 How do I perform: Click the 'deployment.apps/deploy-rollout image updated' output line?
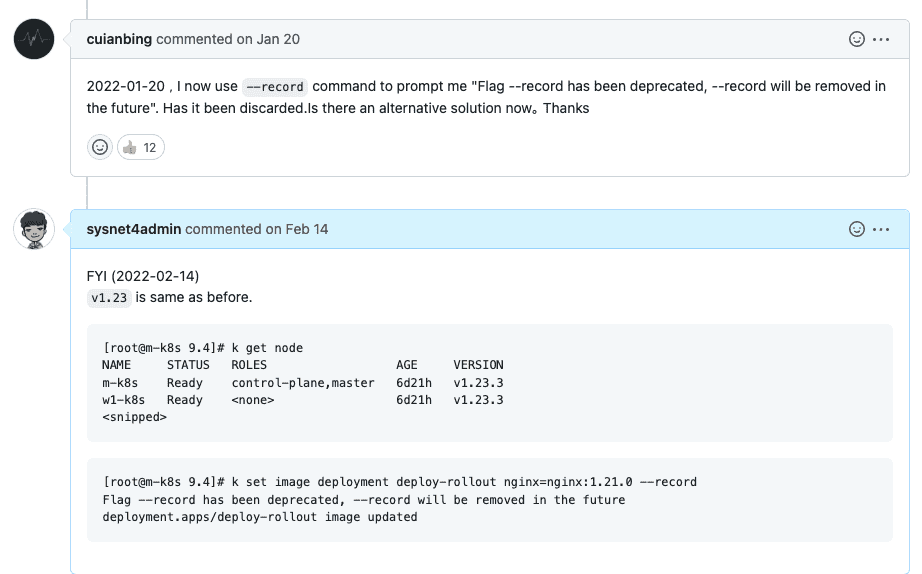pos(260,517)
